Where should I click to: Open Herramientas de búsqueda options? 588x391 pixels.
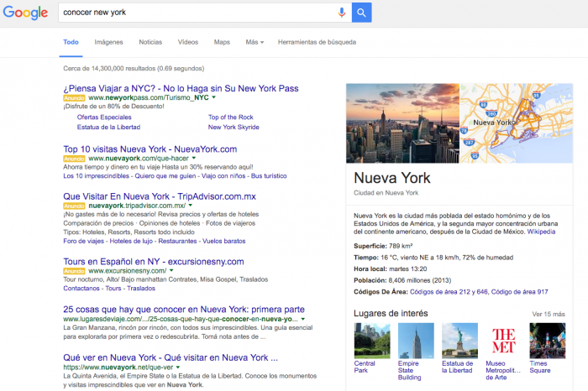pyautogui.click(x=317, y=42)
